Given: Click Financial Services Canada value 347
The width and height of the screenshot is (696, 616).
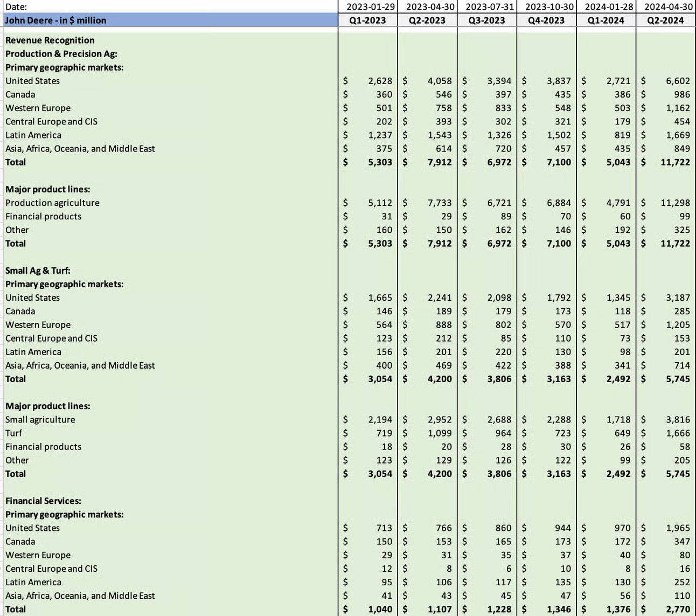Looking at the screenshot, I should pos(682,542).
